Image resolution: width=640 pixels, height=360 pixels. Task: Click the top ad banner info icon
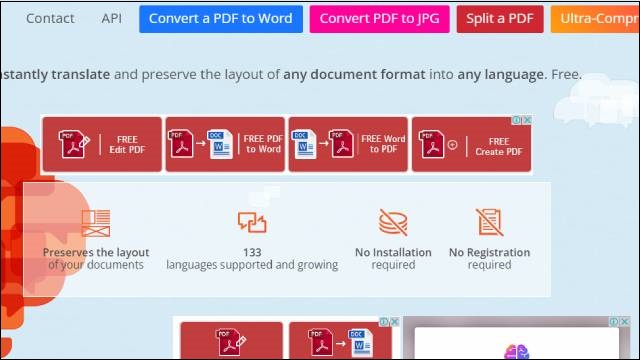(516, 120)
